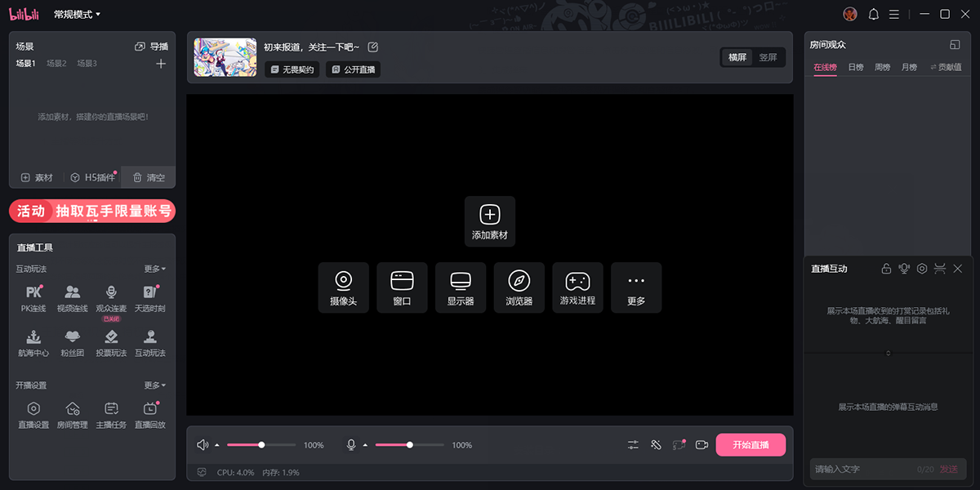
Task: Click the stream cover thumbnail
Action: pyautogui.click(x=225, y=57)
